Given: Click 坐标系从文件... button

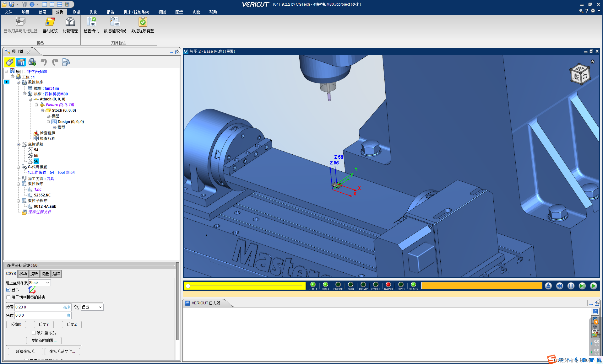Looking at the screenshot, I should coord(62,351).
